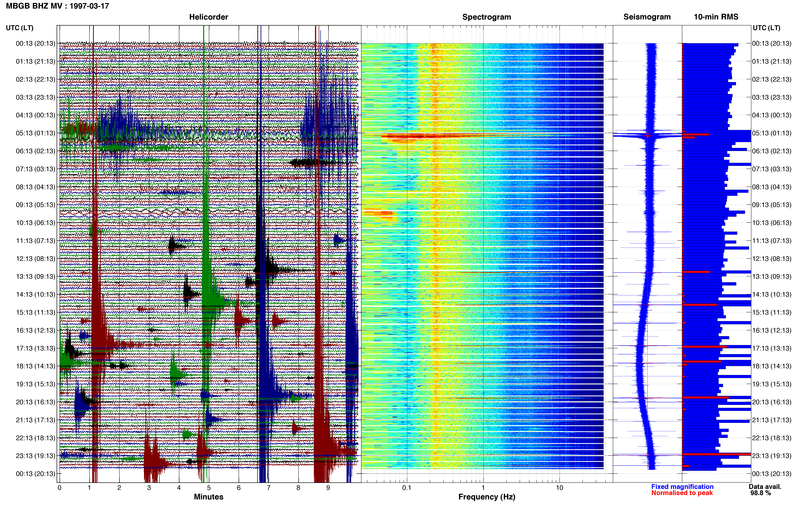812x508 pixels.
Task: Click left time label '19:13 (15:13)'
Action: pos(35,384)
